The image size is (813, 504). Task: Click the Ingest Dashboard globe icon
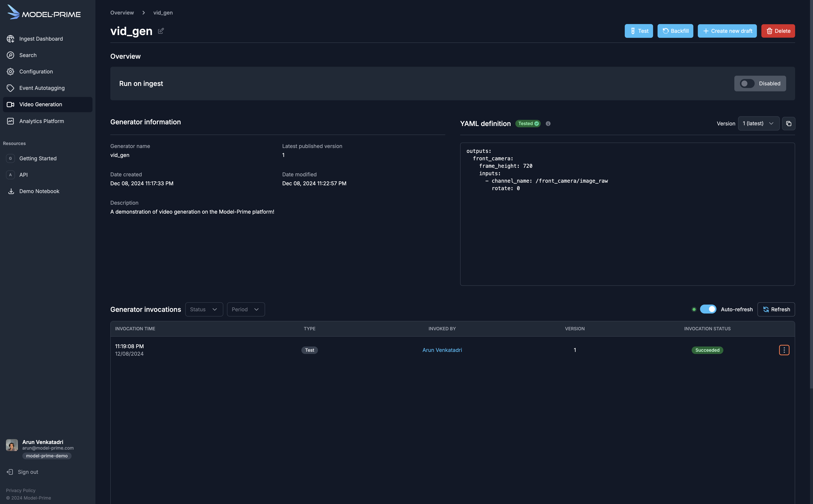click(11, 39)
